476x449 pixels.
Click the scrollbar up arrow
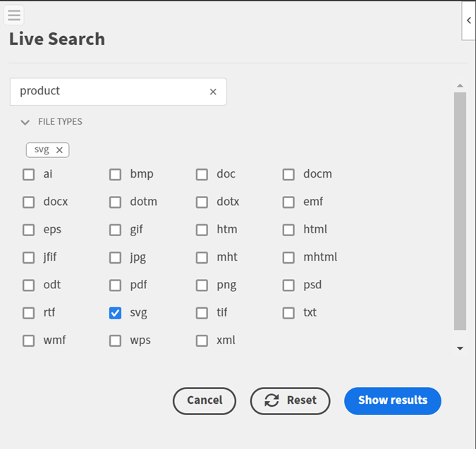click(460, 85)
